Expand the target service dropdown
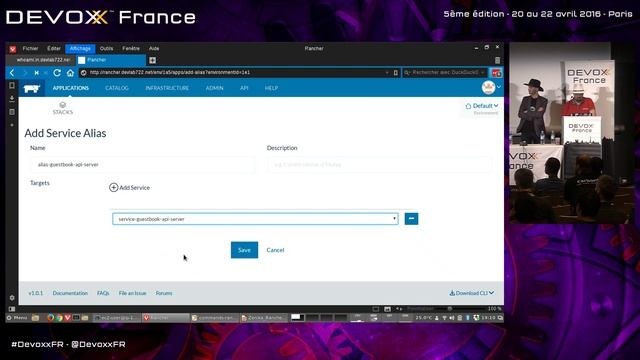 pos(255,219)
